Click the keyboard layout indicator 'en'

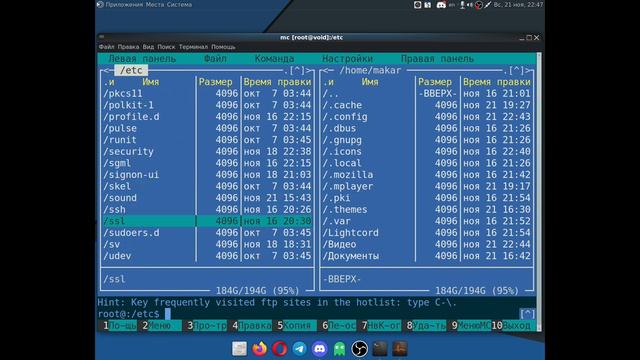click(452, 5)
